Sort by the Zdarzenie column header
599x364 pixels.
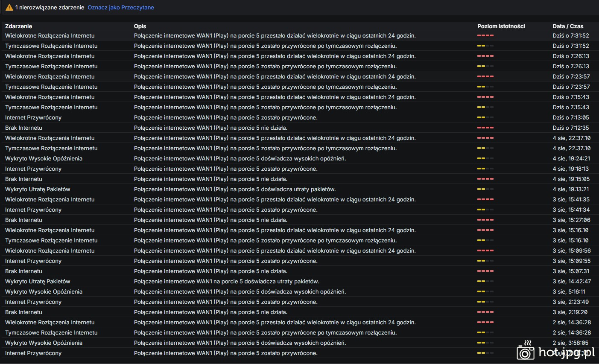click(x=18, y=26)
